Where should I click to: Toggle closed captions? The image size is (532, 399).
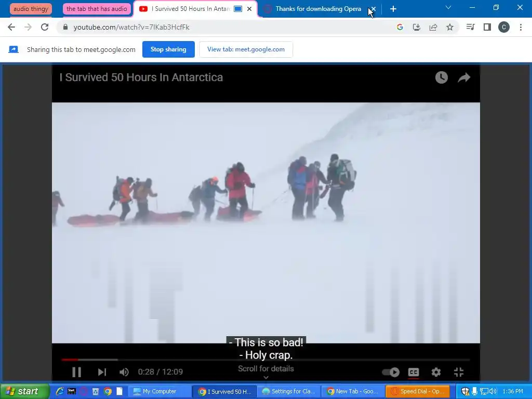click(x=413, y=372)
